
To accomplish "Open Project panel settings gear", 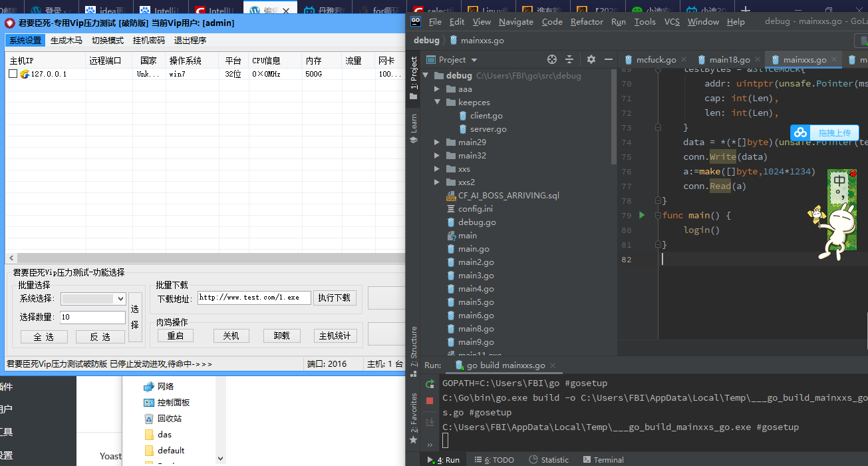I will point(591,59).
